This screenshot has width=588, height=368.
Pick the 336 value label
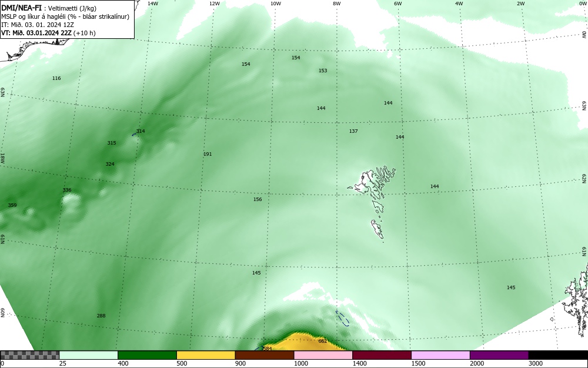point(67,190)
